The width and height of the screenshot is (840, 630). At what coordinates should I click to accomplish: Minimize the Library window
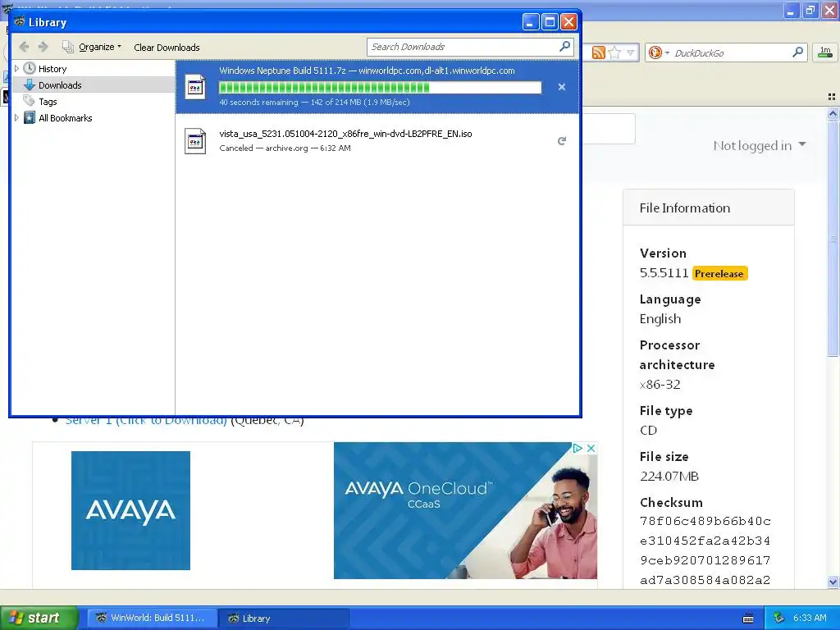pyautogui.click(x=531, y=22)
